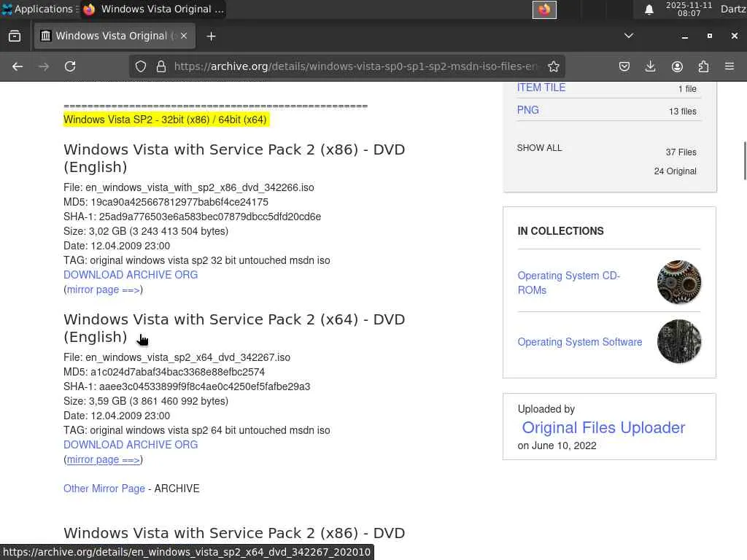The width and height of the screenshot is (747, 560).
Task: Open the Firefox hamburger menu
Action: 729,66
